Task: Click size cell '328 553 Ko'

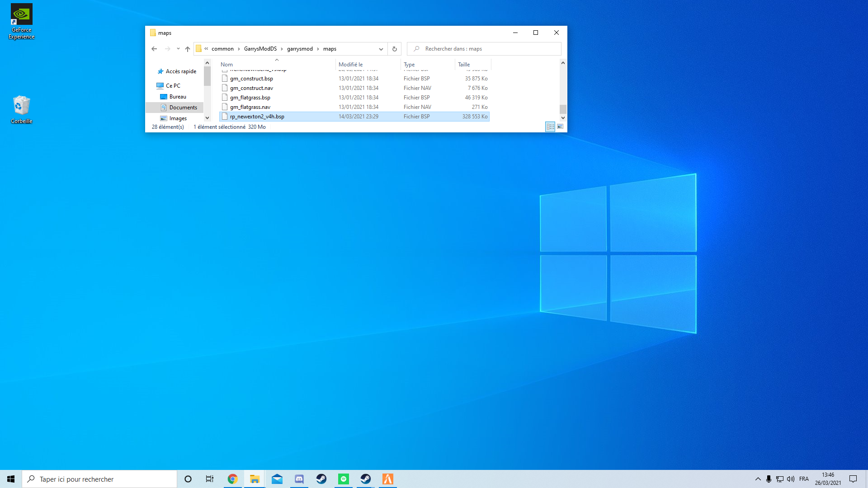Action: click(x=475, y=117)
